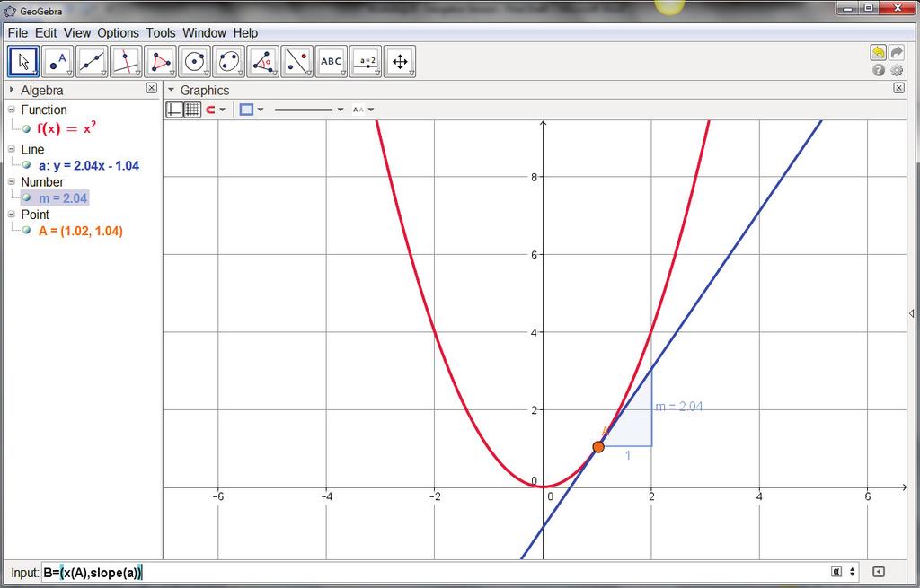Select m = 2.04 in Algebra list
The width and height of the screenshot is (920, 588).
pos(63,198)
